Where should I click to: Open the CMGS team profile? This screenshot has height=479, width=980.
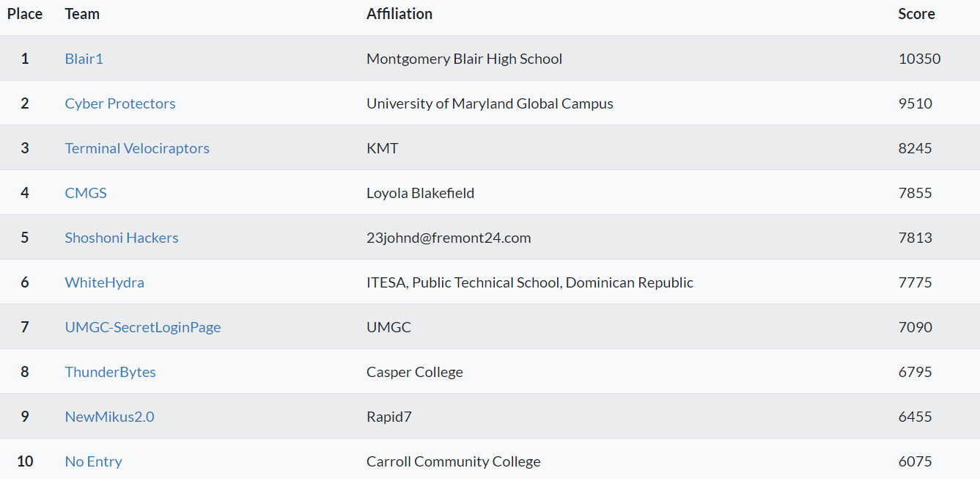[85, 193]
